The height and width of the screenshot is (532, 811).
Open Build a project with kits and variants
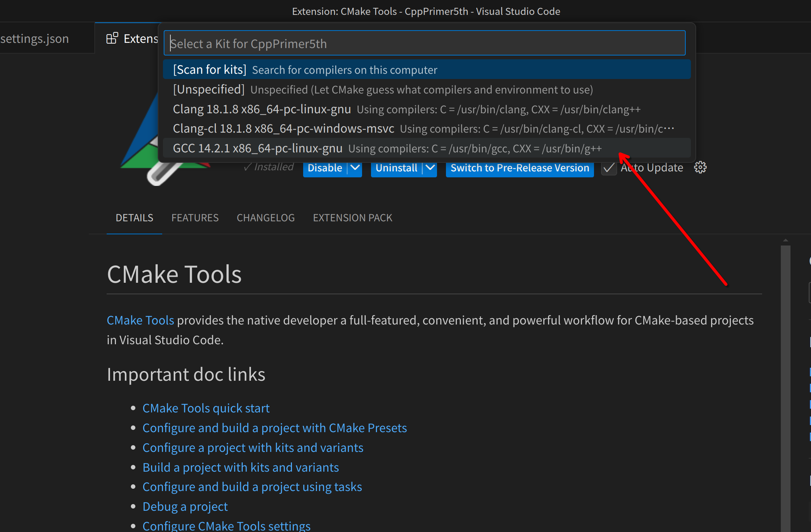241,468
